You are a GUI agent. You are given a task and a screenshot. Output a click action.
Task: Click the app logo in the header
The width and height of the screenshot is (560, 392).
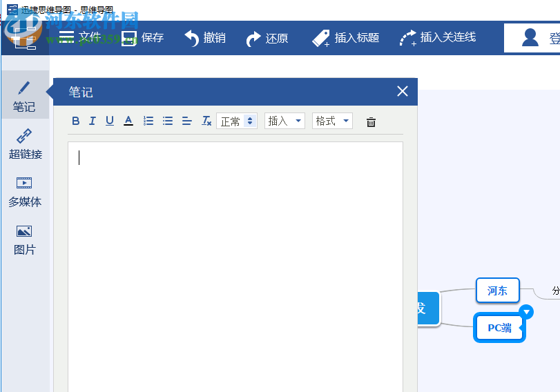coord(24,37)
